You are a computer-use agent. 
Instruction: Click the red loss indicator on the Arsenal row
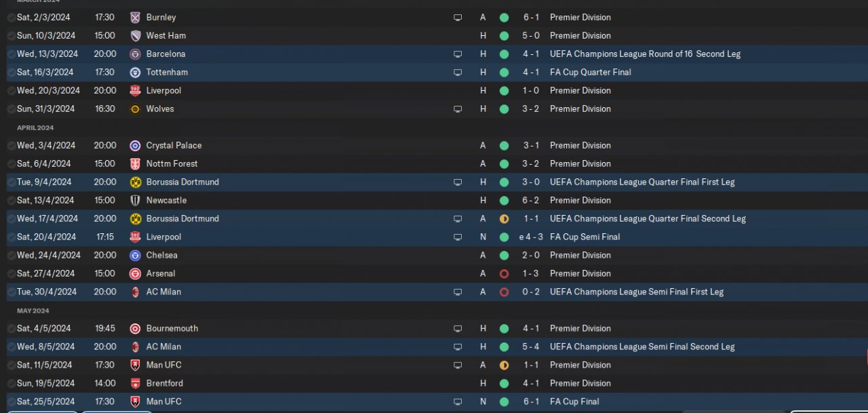[x=504, y=274]
